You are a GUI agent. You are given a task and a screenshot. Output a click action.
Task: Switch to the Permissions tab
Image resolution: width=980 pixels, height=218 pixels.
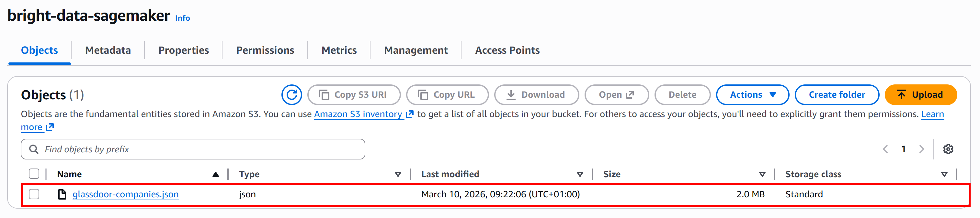(x=265, y=50)
